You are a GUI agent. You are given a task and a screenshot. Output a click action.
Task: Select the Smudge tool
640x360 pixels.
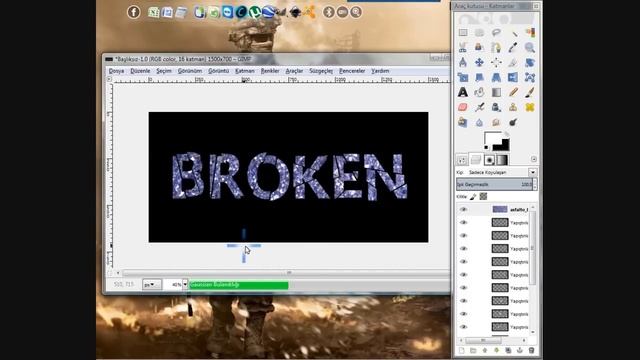(x=496, y=122)
